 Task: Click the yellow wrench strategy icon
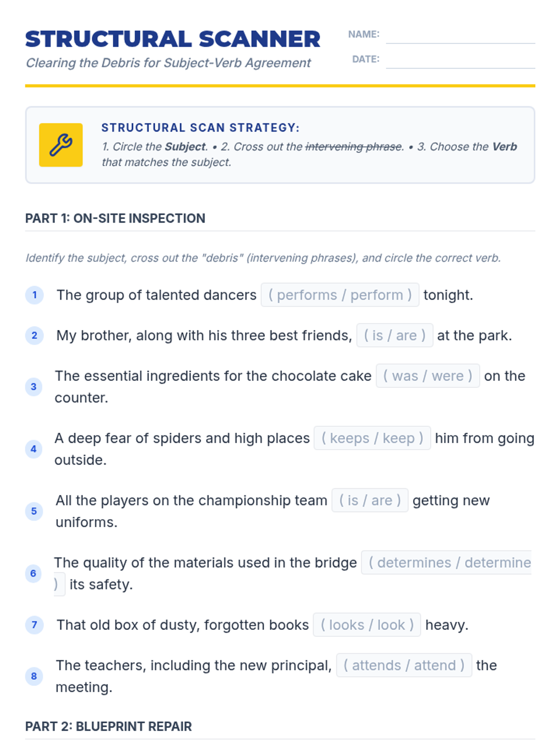click(61, 145)
